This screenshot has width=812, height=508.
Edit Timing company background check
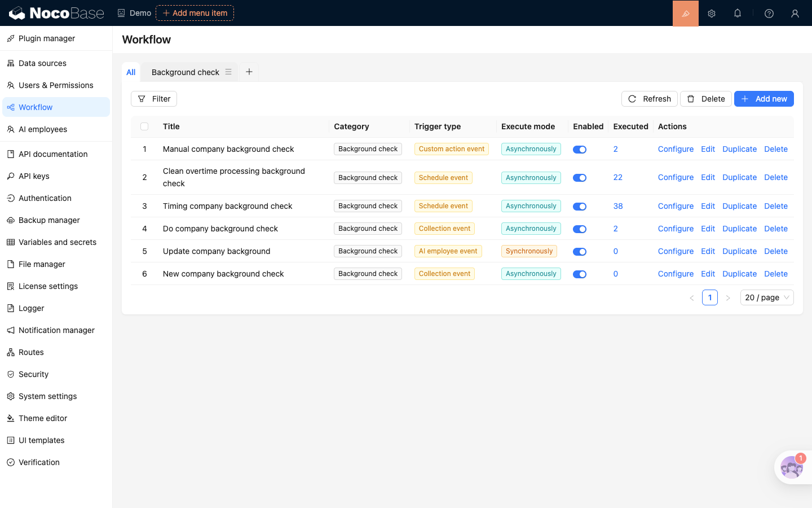point(708,206)
